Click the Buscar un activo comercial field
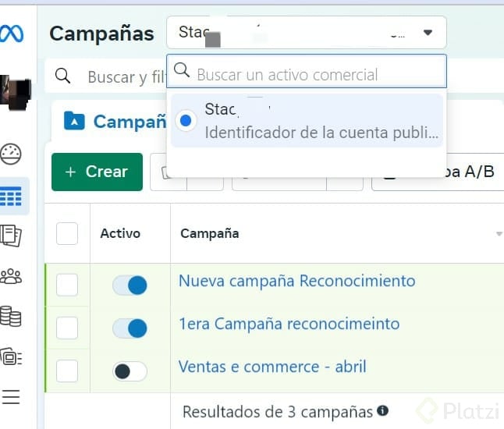The height and width of the screenshot is (429, 504). tap(312, 74)
